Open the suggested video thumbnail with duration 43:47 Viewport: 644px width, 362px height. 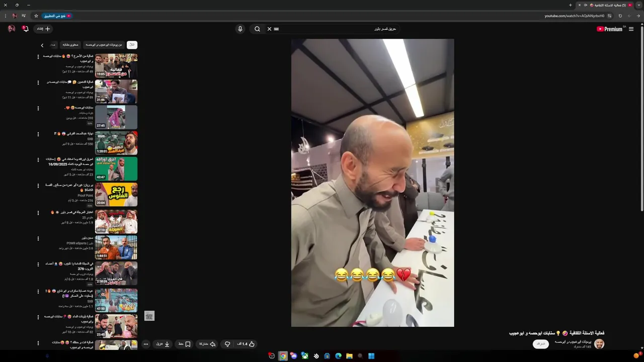[116, 169]
